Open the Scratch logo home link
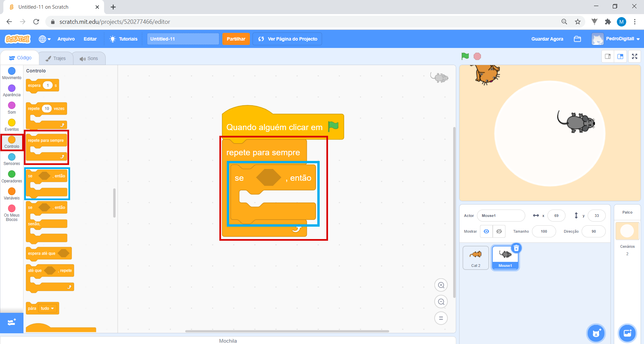 coord(18,39)
